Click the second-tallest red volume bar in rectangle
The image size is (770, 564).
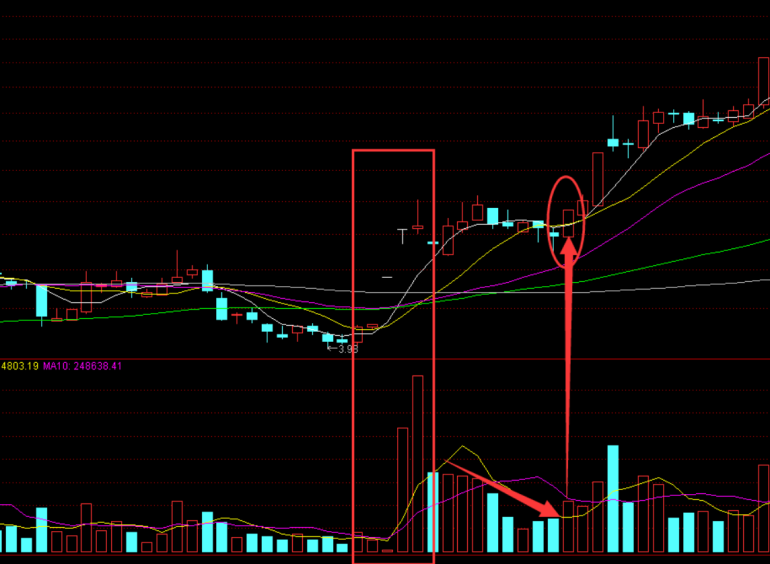coord(403,490)
